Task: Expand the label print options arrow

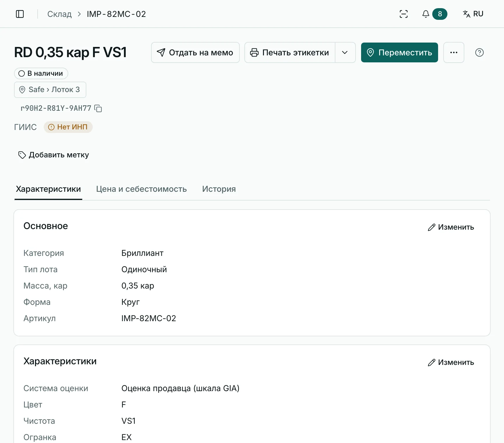Action: coord(345,52)
